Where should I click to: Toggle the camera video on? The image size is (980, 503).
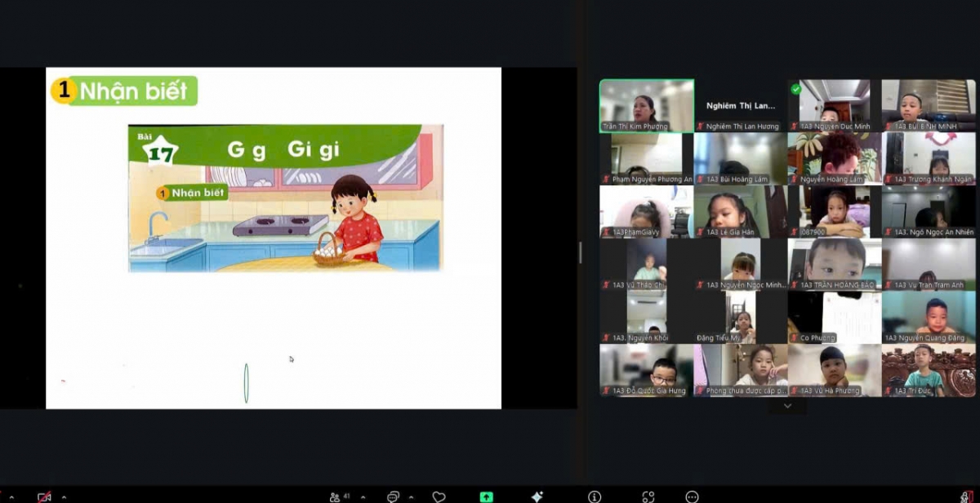point(44,496)
